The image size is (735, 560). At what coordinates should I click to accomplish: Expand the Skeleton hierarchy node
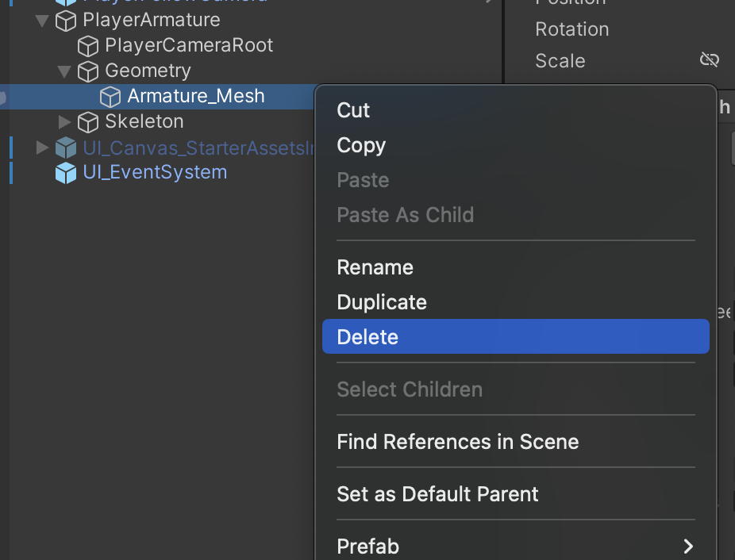tap(65, 122)
